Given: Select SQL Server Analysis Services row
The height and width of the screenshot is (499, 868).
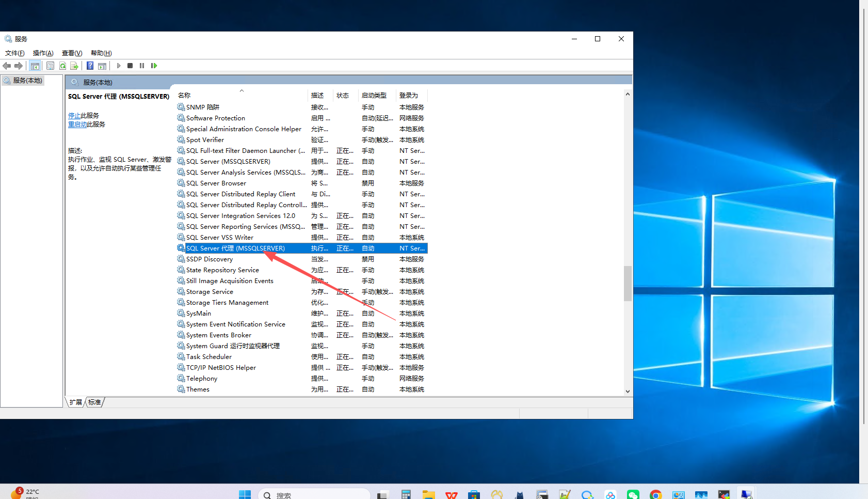Looking at the screenshot, I should [302, 173].
